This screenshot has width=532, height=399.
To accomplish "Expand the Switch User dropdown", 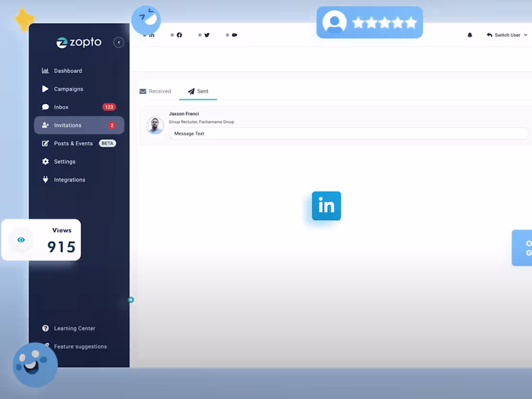I will [507, 35].
